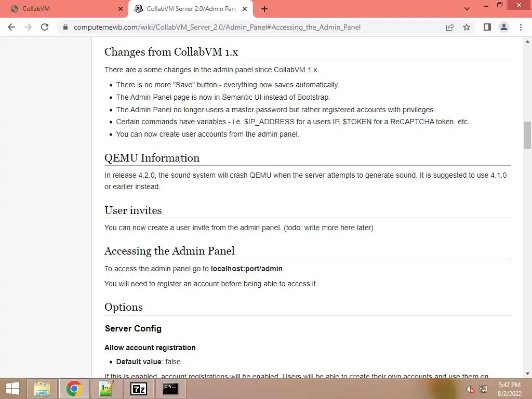This screenshot has width=532, height=399.
Task: Go back to the previous page
Action: (11, 27)
